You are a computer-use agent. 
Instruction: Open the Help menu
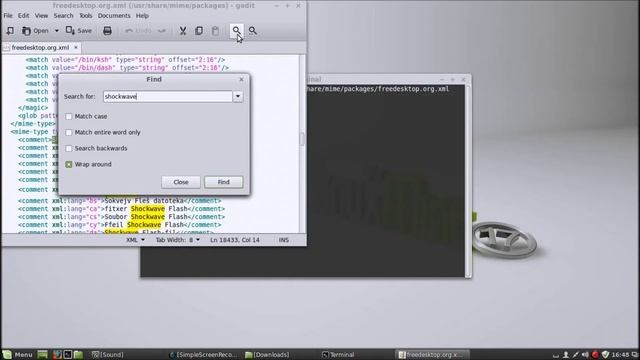[142, 16]
